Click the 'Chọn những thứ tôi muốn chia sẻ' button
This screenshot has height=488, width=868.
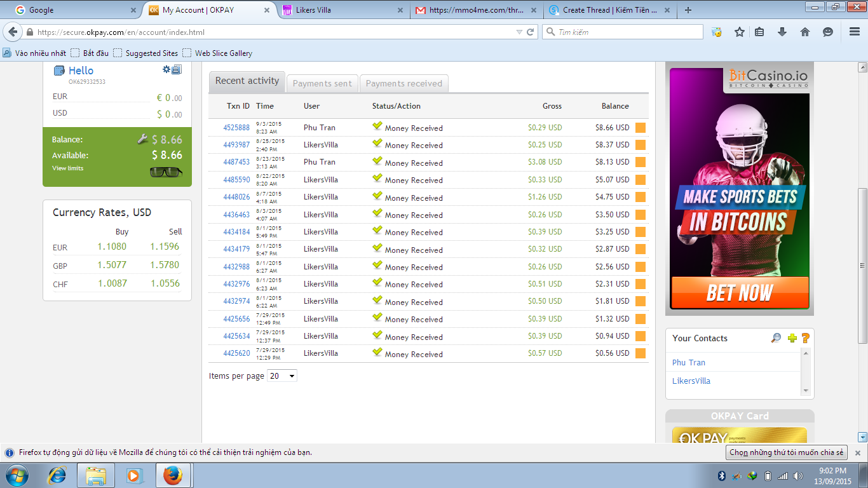click(787, 452)
